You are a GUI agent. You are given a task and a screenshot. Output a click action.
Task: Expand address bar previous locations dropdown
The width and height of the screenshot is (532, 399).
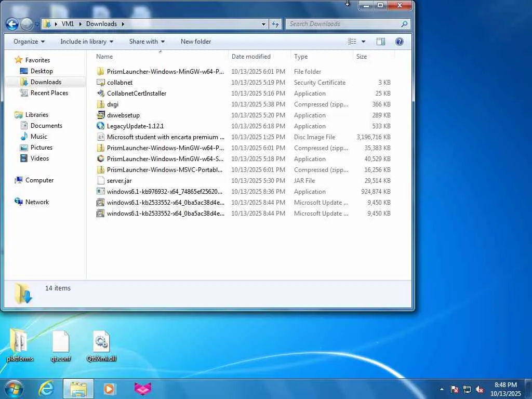click(263, 24)
